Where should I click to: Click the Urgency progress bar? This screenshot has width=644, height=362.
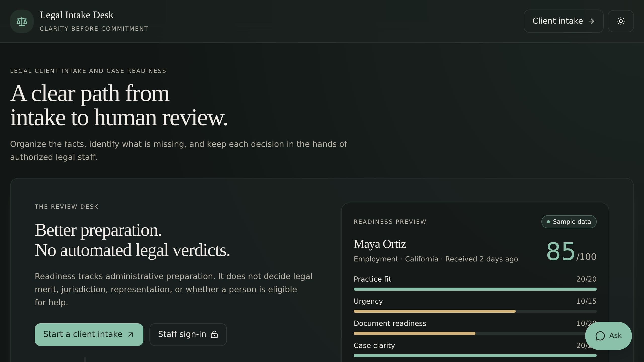475,311
